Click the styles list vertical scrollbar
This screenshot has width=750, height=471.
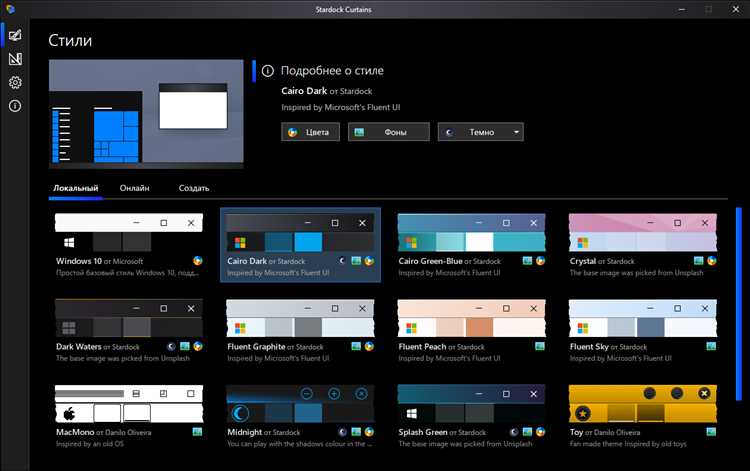click(x=739, y=304)
